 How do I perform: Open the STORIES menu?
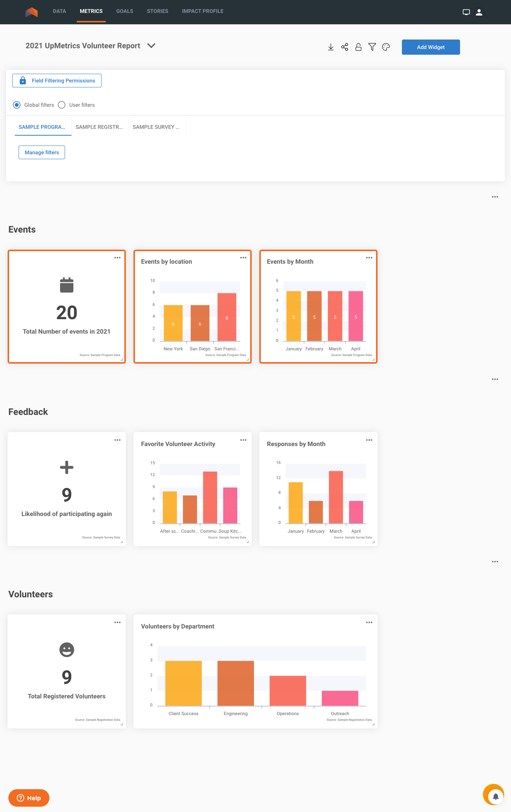[x=157, y=11]
